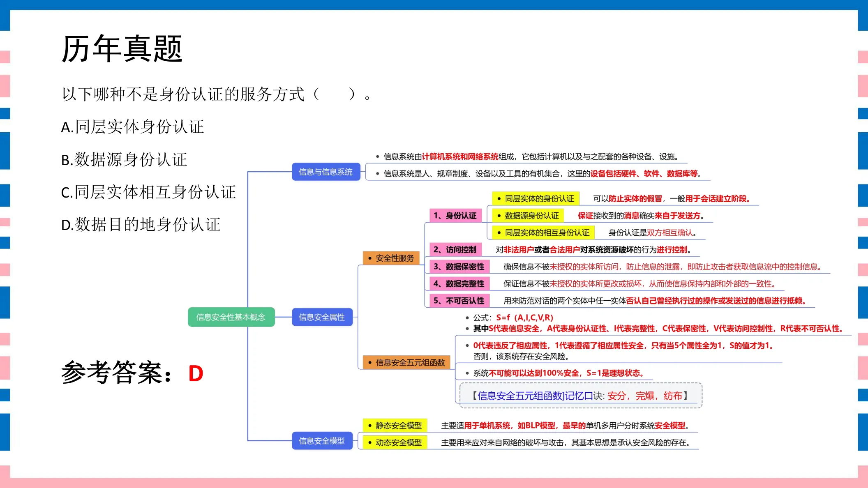The image size is (868, 488).
Task: Click the yellow 同层实体的身份认证 node
Action: 536,198
